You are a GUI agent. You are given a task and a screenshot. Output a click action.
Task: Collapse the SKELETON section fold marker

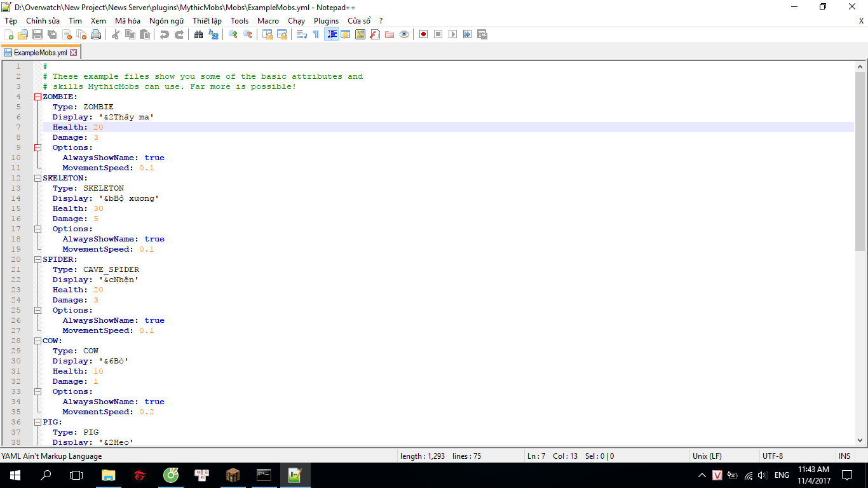(x=37, y=178)
